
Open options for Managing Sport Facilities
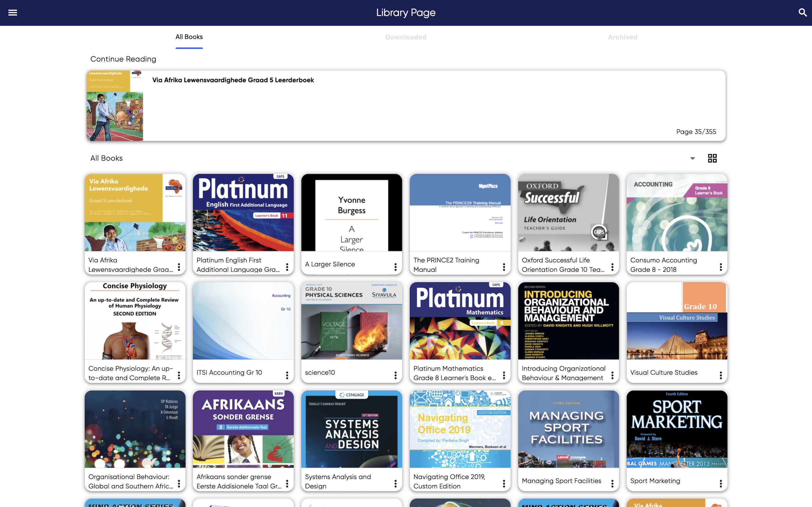click(x=612, y=484)
